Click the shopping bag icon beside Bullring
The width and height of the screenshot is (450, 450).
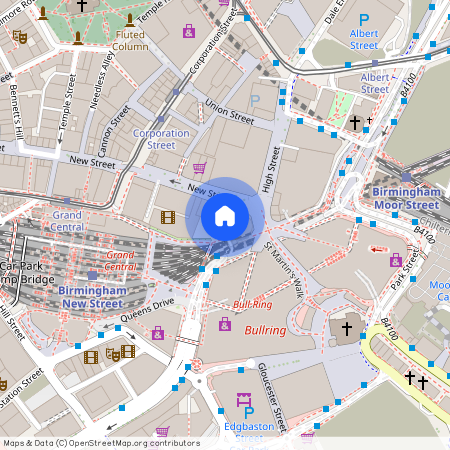pyautogui.click(x=225, y=324)
